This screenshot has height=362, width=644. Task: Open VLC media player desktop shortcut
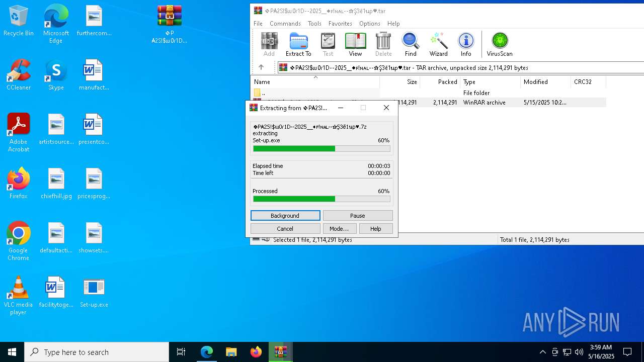19,296
